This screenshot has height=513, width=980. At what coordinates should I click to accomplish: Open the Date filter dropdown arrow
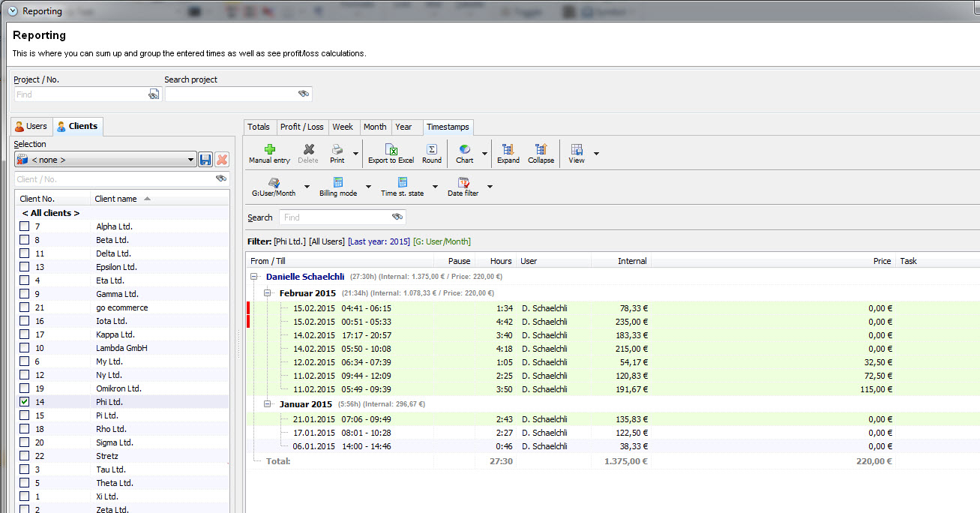490,187
